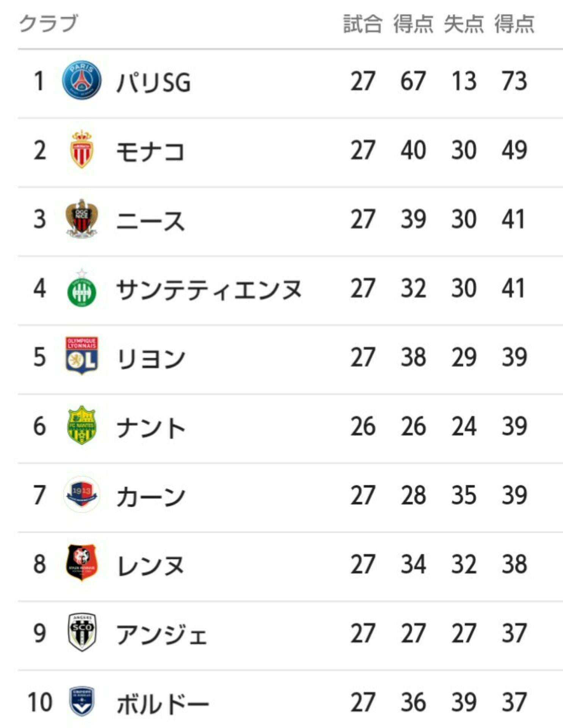
Task: Click the FC Nantes yellow crest
Action: point(82,425)
